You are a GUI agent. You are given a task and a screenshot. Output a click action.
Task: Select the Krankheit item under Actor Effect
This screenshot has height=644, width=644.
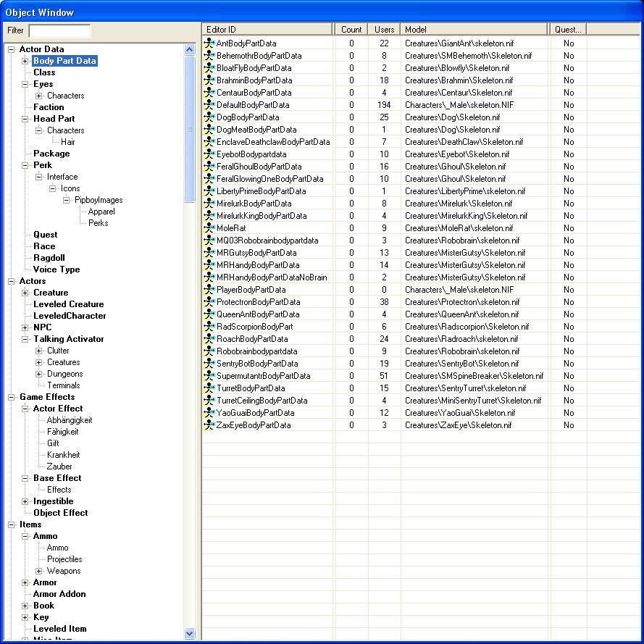pyautogui.click(x=63, y=455)
